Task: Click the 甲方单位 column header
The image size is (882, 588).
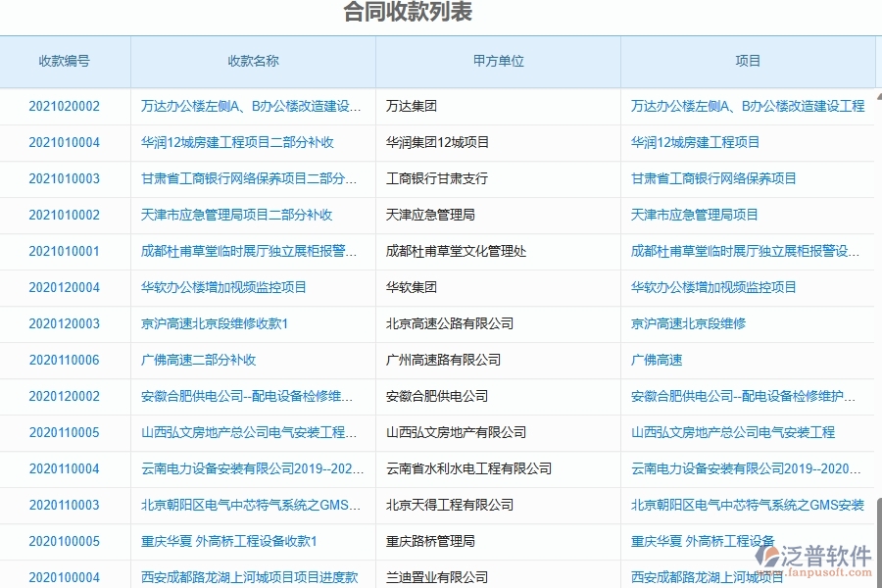Action: pyautogui.click(x=497, y=60)
